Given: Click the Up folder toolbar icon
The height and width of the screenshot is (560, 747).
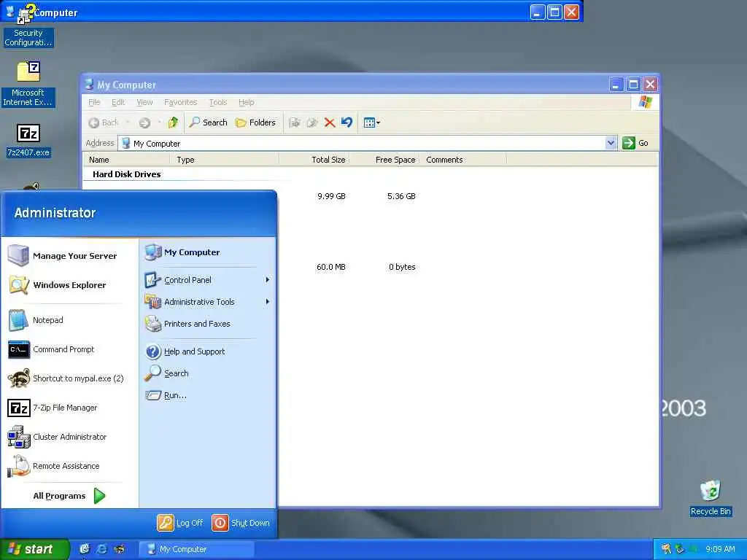Looking at the screenshot, I should [173, 122].
